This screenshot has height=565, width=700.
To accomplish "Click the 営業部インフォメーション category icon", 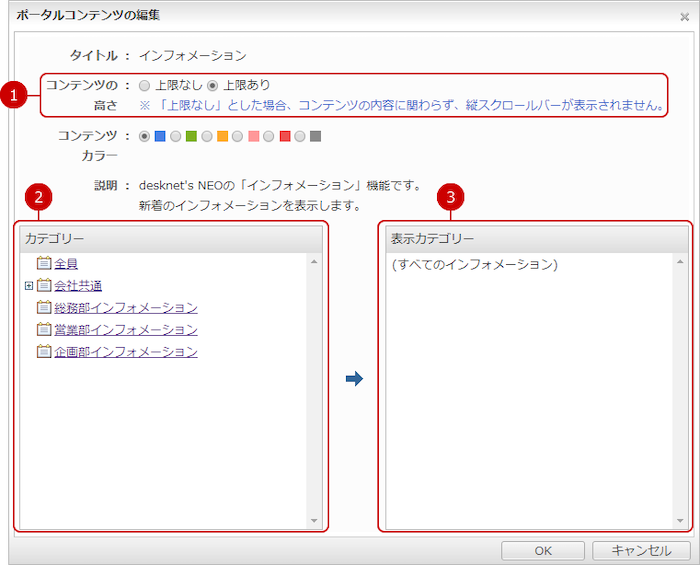I will click(x=43, y=330).
